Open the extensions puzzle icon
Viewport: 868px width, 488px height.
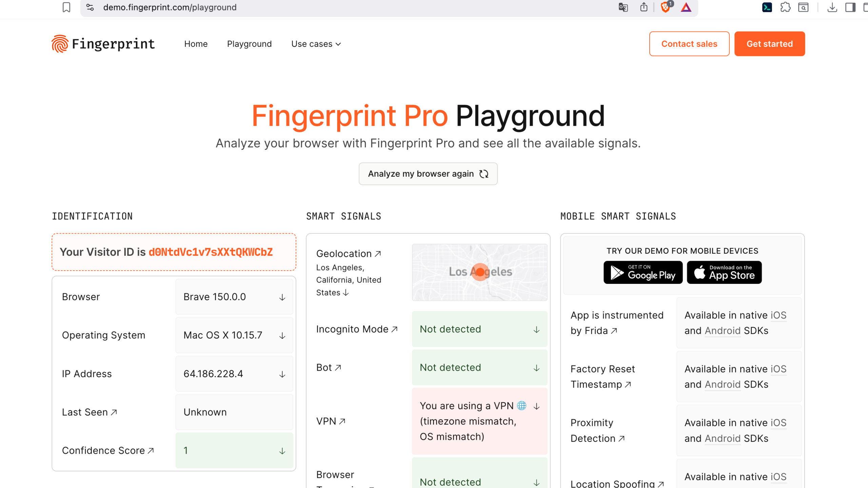(785, 7)
